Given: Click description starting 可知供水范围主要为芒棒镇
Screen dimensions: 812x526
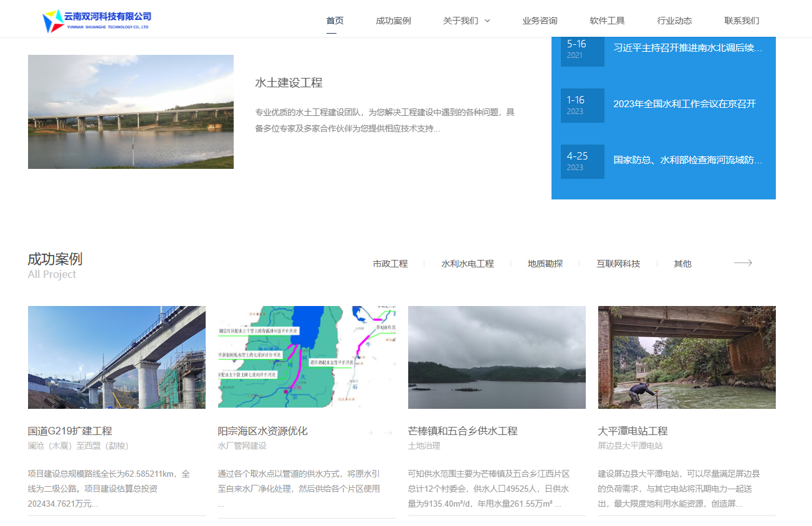Looking at the screenshot, I should pos(489,489).
